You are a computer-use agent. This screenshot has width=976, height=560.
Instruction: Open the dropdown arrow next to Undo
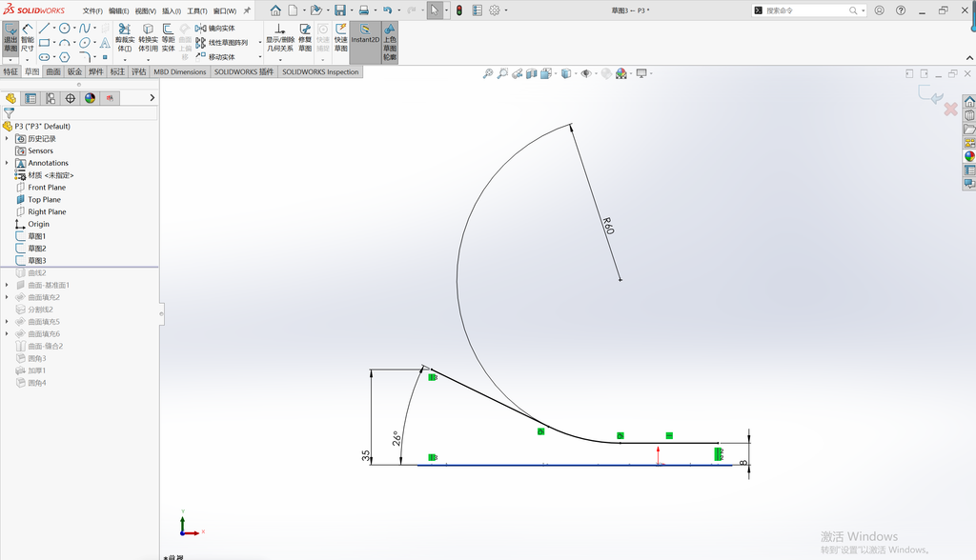click(399, 10)
